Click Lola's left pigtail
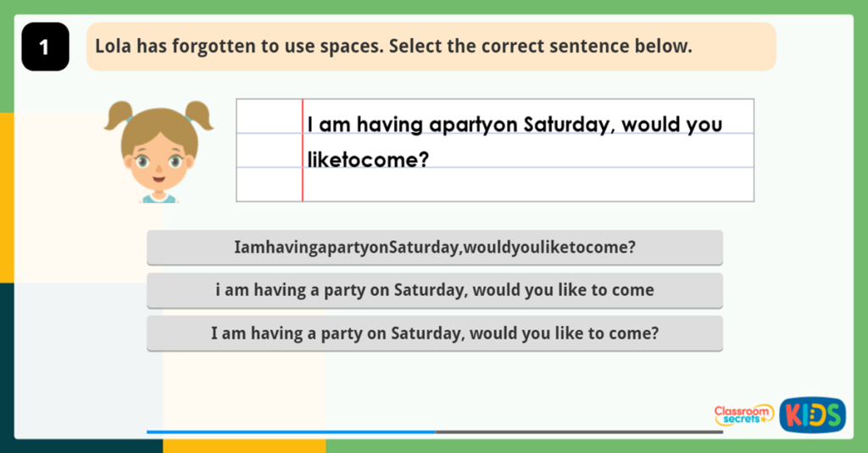Image resolution: width=868 pixels, height=453 pixels. point(119,116)
